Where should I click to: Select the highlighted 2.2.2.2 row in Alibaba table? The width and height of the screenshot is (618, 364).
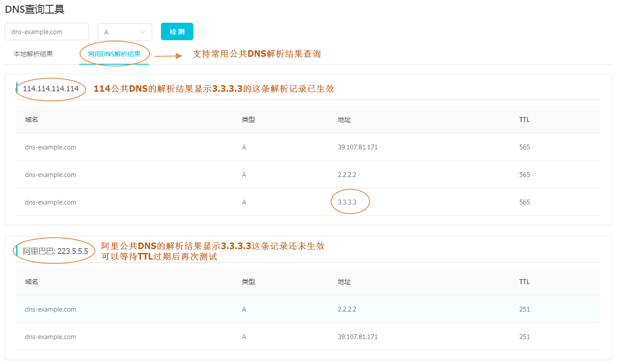(308, 309)
